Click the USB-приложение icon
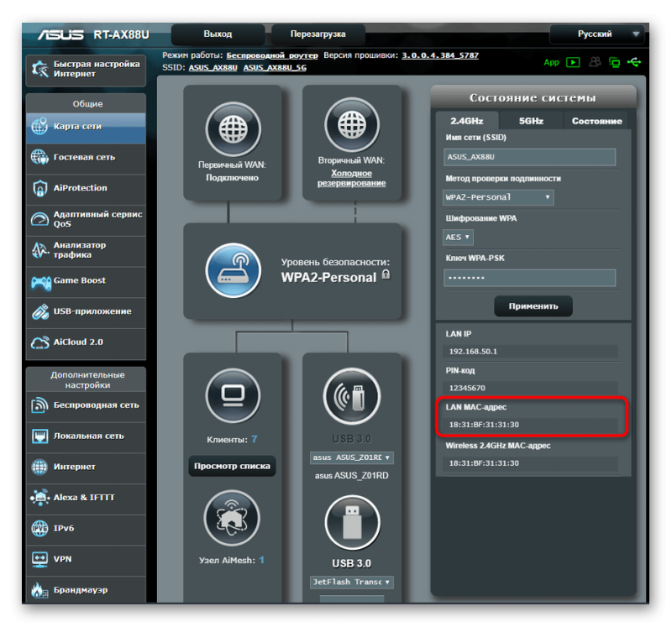The height and width of the screenshot is (627, 672). [39, 311]
